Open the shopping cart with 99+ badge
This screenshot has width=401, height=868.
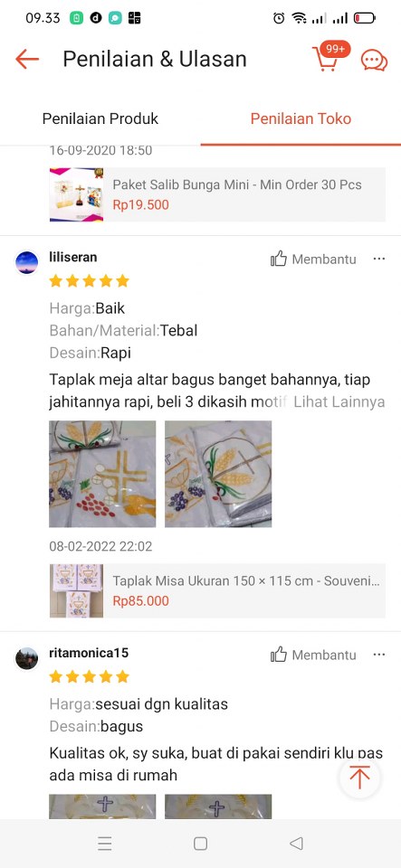[329, 56]
